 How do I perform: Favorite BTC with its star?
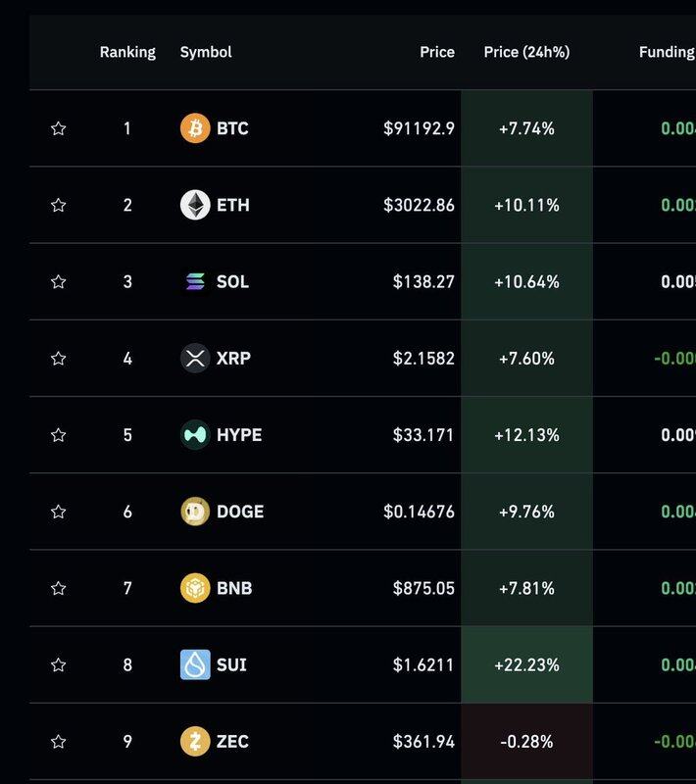[58, 128]
